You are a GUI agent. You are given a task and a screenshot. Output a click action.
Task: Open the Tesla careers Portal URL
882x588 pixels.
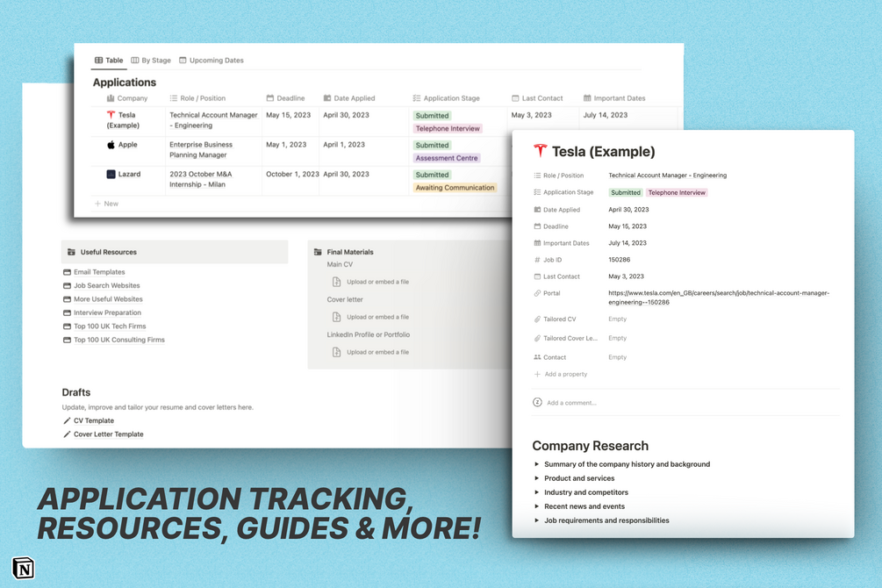click(x=718, y=298)
